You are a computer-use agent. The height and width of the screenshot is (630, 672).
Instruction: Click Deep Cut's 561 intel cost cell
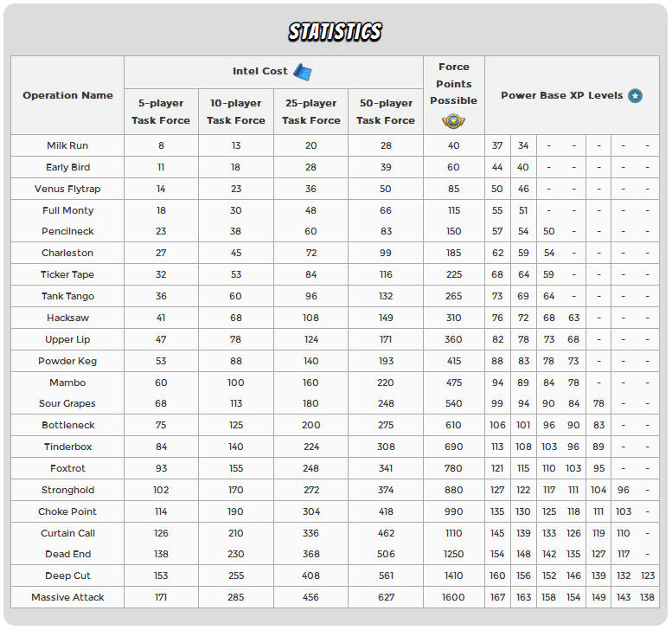pyautogui.click(x=386, y=575)
